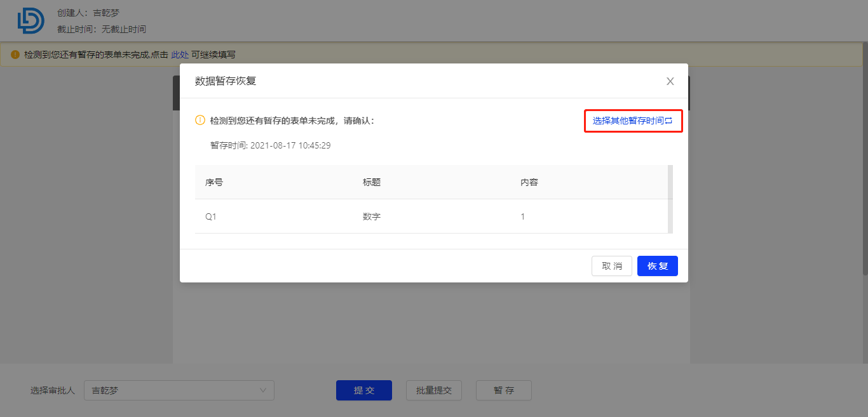Click the blue logo icon at top left
The height and width of the screenshot is (417, 868).
click(31, 20)
